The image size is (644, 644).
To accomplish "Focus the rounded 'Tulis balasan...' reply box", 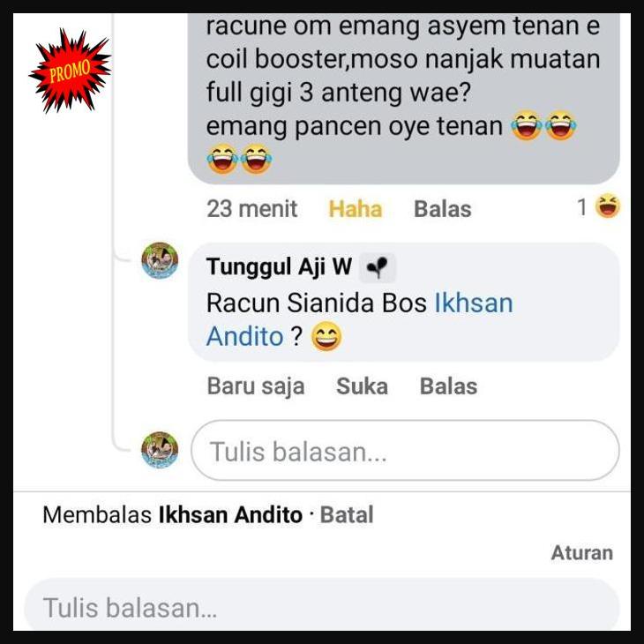I will 405,450.
